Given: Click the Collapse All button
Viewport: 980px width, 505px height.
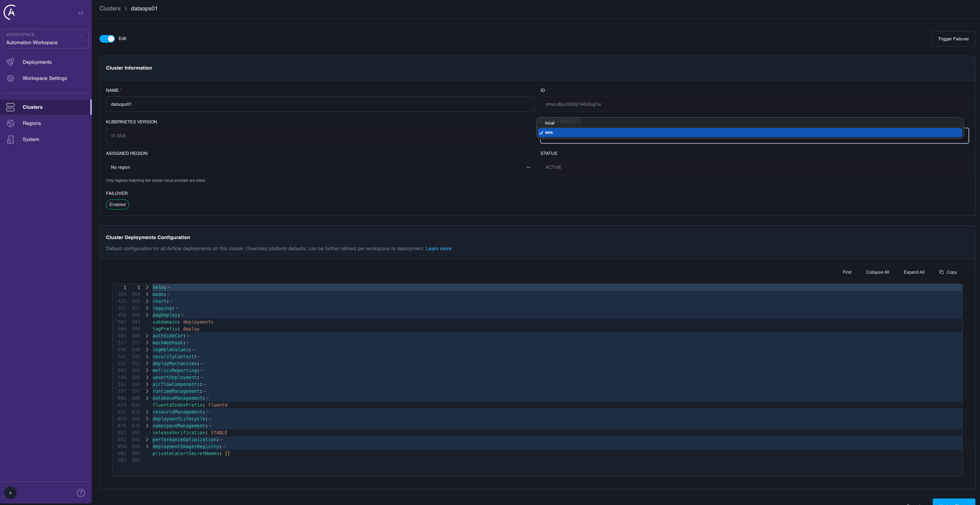Looking at the screenshot, I should (x=877, y=272).
